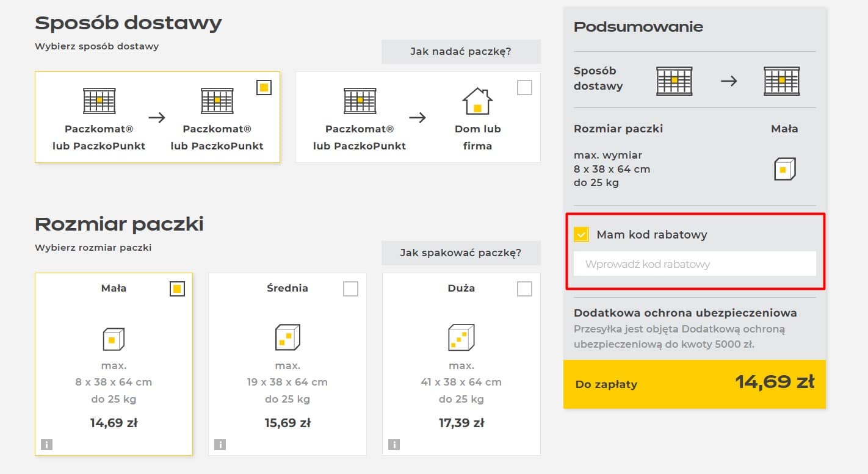The image size is (868, 474).
Task: Click the Do zapłaty payment summary bar
Action: click(x=694, y=384)
